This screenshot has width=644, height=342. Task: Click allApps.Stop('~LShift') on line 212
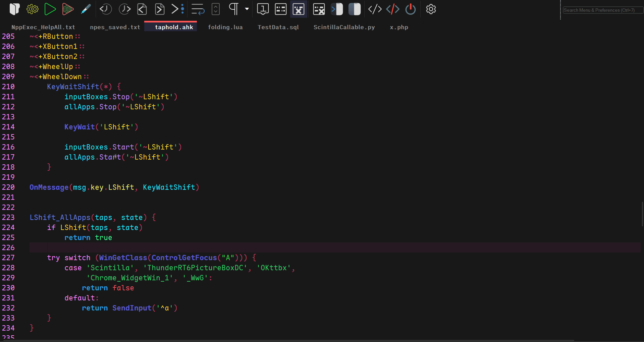(x=114, y=107)
